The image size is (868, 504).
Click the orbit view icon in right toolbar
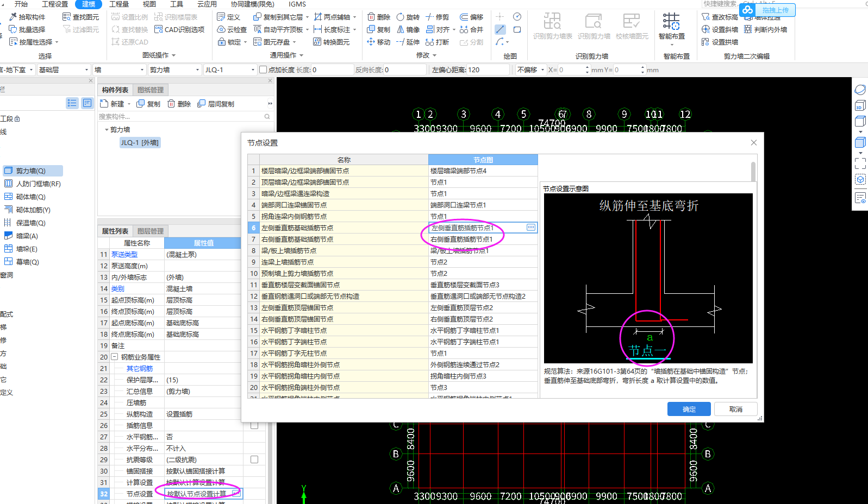click(x=860, y=90)
